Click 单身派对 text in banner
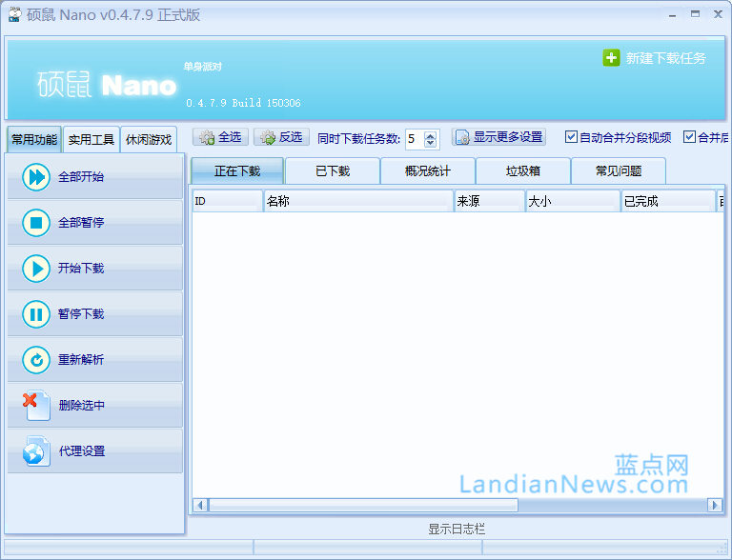The height and width of the screenshot is (560, 732). point(203,67)
